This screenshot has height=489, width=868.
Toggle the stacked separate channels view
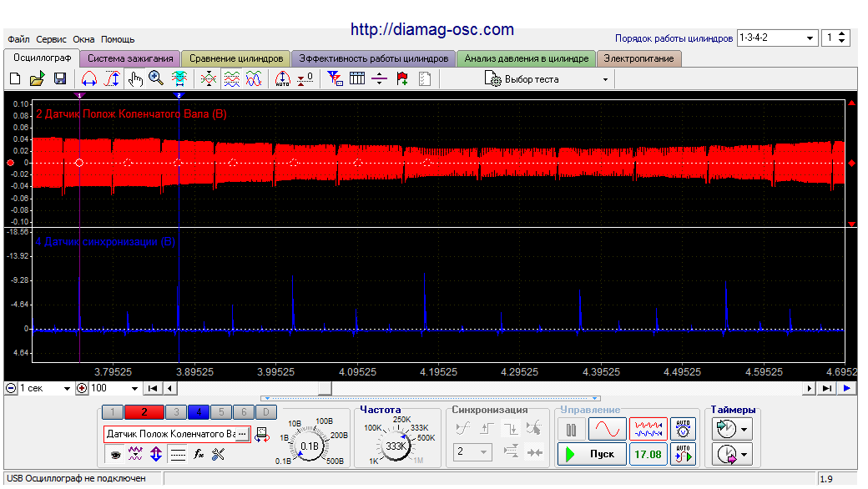[x=231, y=79]
